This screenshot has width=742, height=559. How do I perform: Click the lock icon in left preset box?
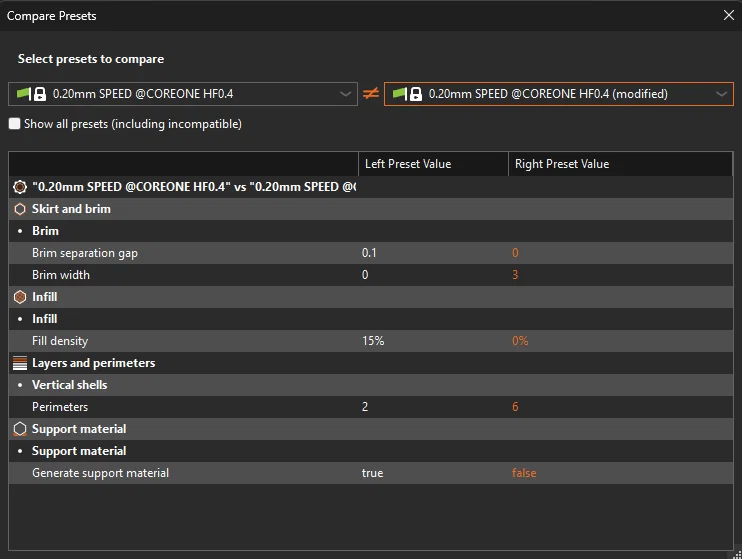40,94
